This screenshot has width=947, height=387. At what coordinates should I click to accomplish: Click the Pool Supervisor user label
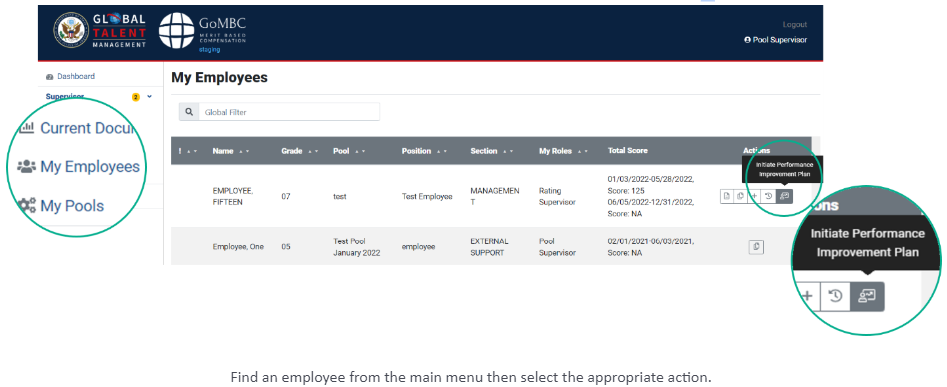click(779, 40)
